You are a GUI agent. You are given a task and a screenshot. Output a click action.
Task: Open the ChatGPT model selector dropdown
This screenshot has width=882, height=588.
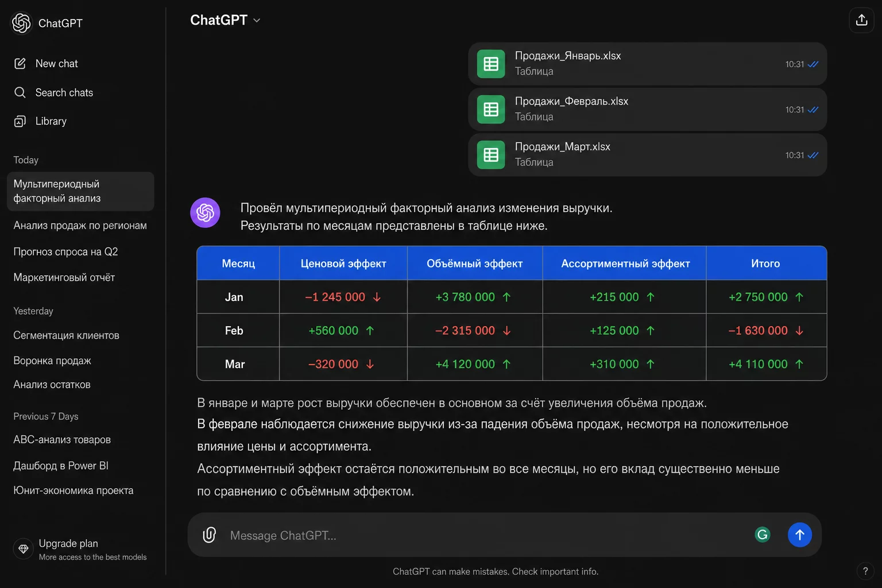click(x=225, y=20)
